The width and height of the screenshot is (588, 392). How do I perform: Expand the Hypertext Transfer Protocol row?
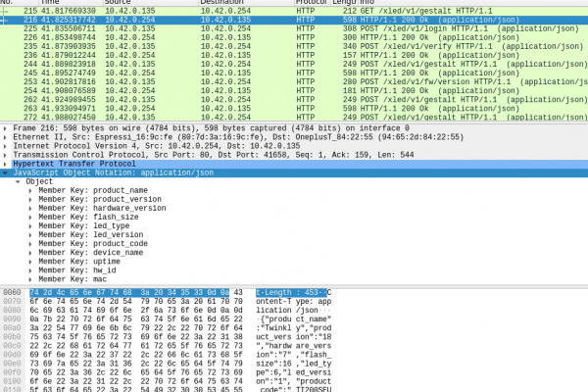(5, 164)
